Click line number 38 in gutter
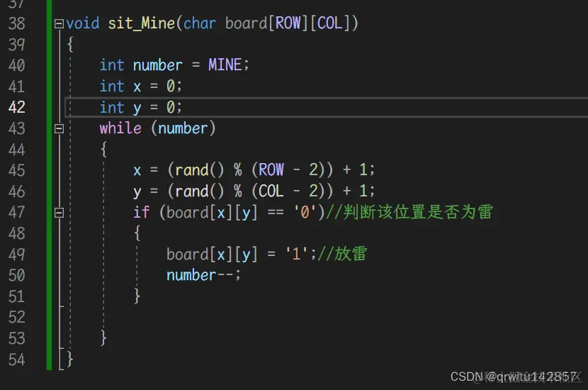Image resolution: width=588 pixels, height=390 pixels. click(x=16, y=23)
